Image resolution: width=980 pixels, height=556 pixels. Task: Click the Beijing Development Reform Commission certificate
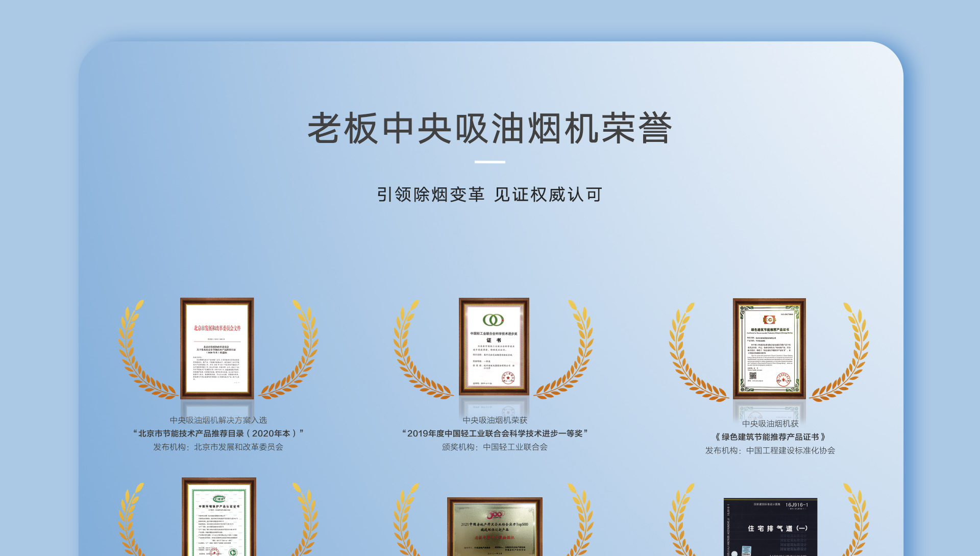(217, 348)
